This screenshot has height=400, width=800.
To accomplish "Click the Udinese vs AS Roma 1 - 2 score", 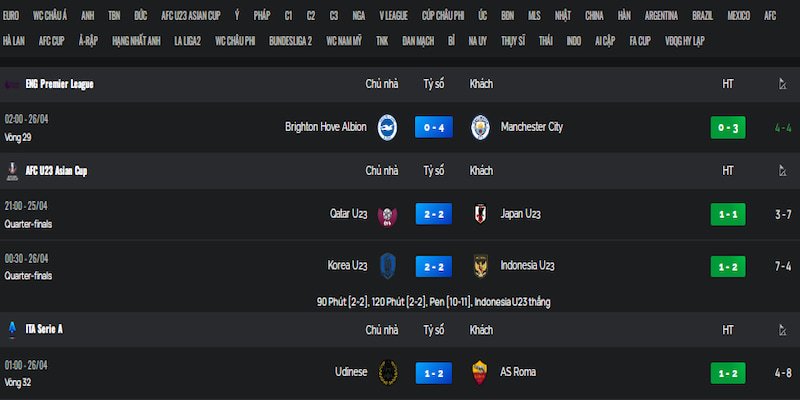I will (x=433, y=372).
